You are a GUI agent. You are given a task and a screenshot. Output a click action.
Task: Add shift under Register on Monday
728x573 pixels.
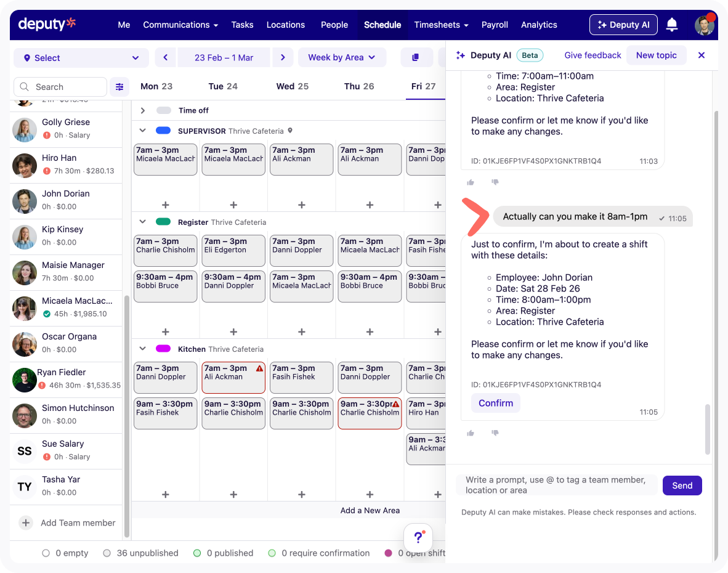[165, 331]
